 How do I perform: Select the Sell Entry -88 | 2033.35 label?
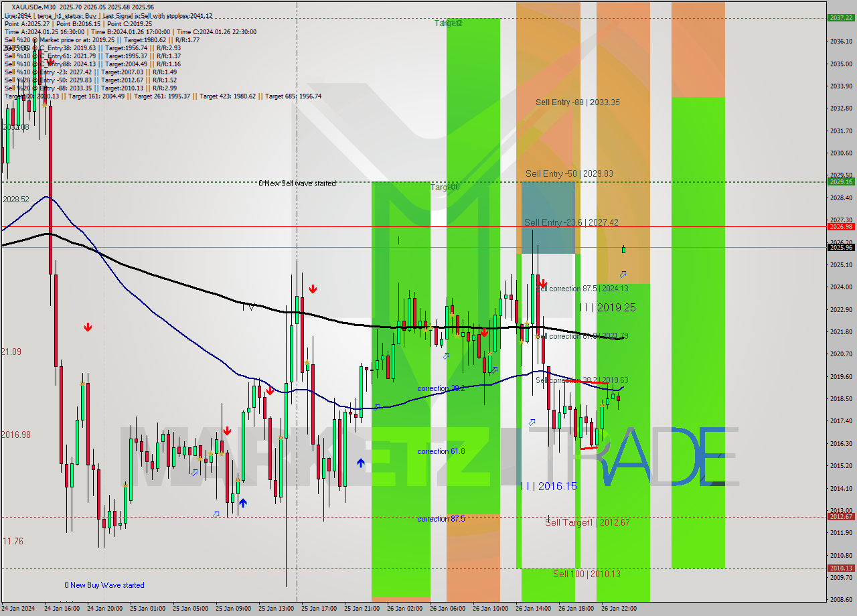click(577, 102)
